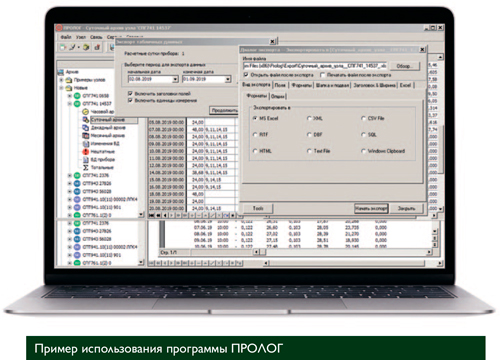This screenshot has height=360, width=500.
Task: Select the Часовой архив clock icon in tree
Action: tap(85, 111)
